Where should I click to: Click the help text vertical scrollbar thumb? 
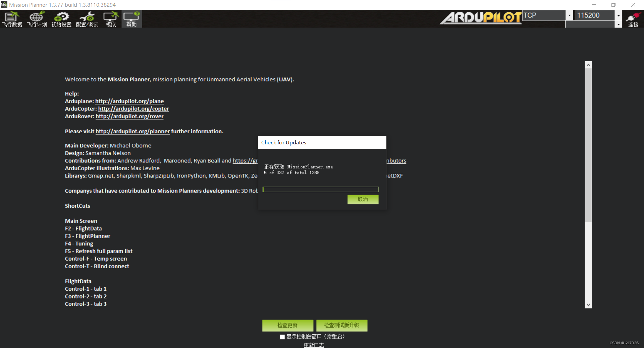point(588,145)
